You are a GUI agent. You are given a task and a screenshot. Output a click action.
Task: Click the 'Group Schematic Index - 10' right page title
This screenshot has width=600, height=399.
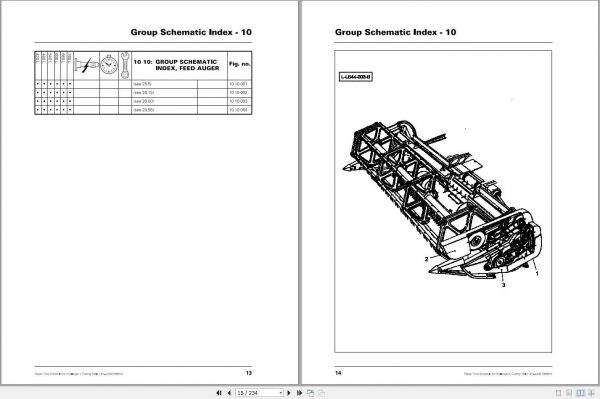395,32
